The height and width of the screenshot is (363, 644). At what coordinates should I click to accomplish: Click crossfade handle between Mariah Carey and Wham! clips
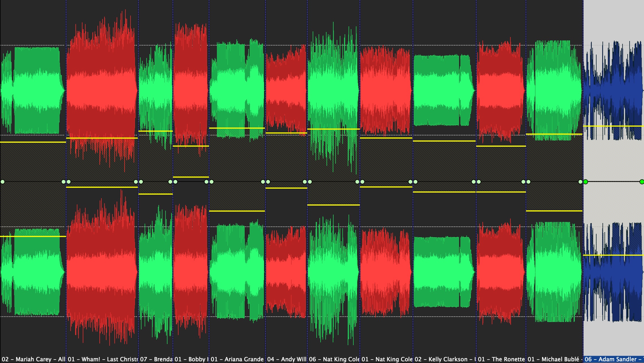tap(65, 182)
